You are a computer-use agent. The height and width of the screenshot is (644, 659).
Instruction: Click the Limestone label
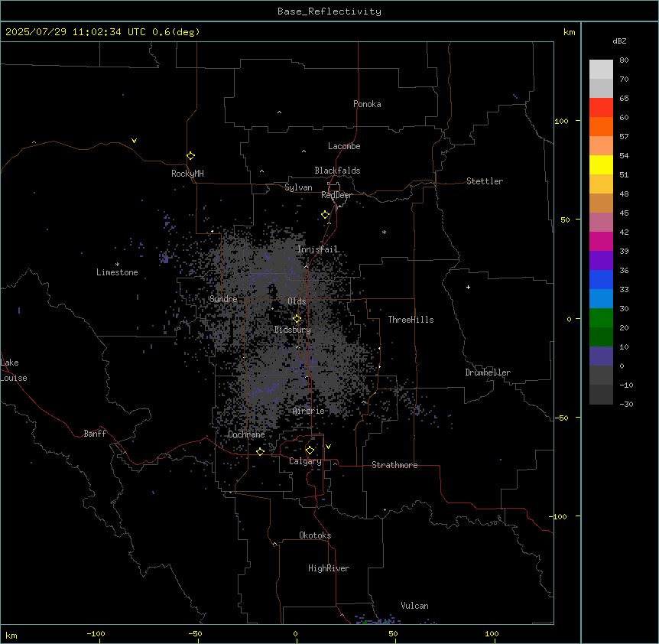tap(117, 272)
